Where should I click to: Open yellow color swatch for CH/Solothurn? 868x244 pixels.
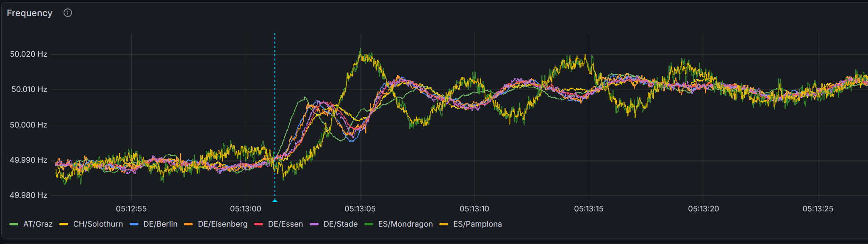click(64, 224)
